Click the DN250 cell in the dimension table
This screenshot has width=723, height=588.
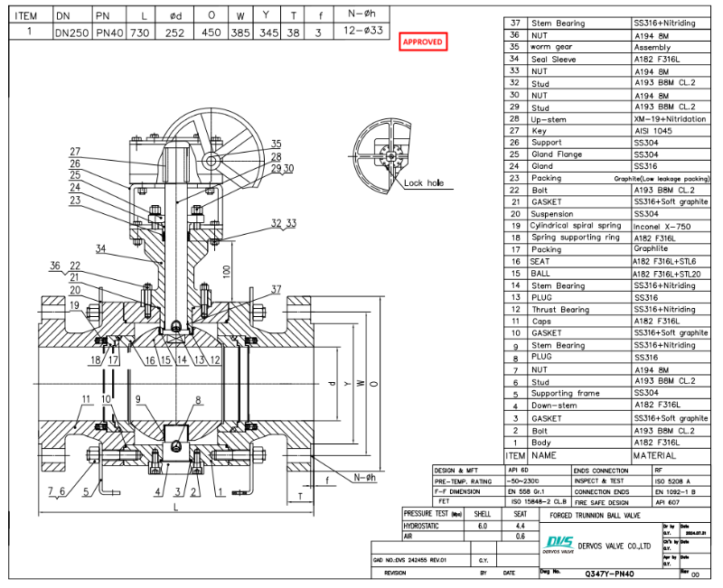tap(71, 33)
